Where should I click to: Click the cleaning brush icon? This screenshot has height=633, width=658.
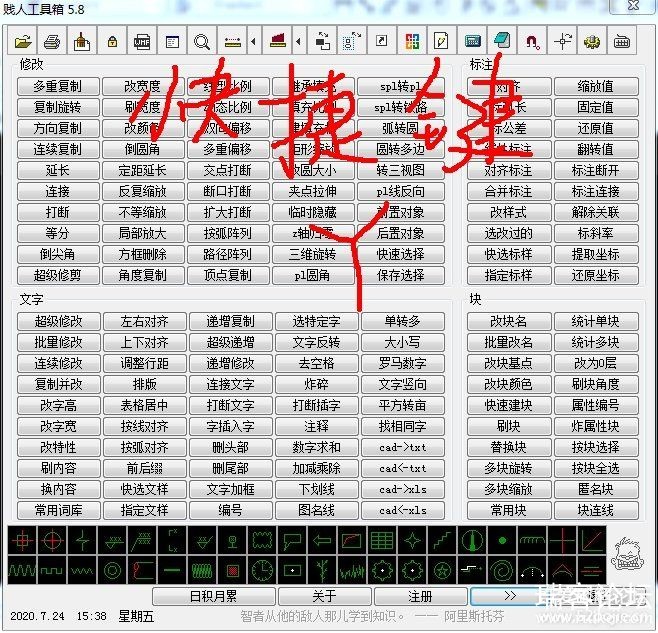(x=82, y=41)
